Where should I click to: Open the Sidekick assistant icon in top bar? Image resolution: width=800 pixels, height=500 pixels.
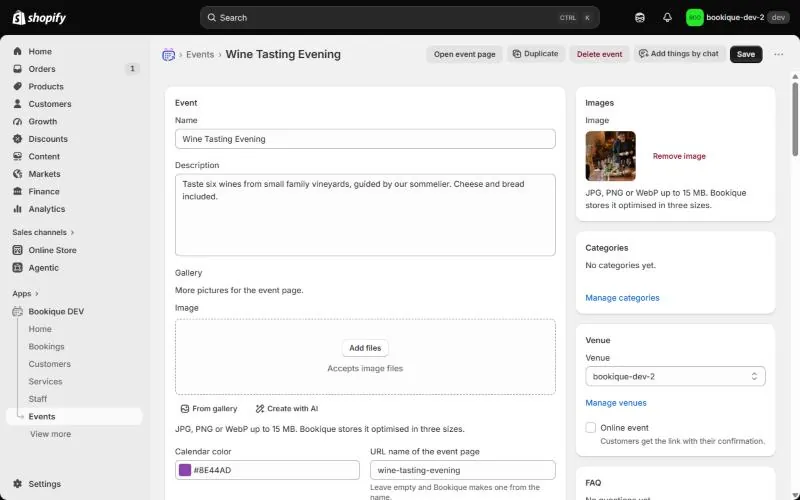tap(640, 18)
